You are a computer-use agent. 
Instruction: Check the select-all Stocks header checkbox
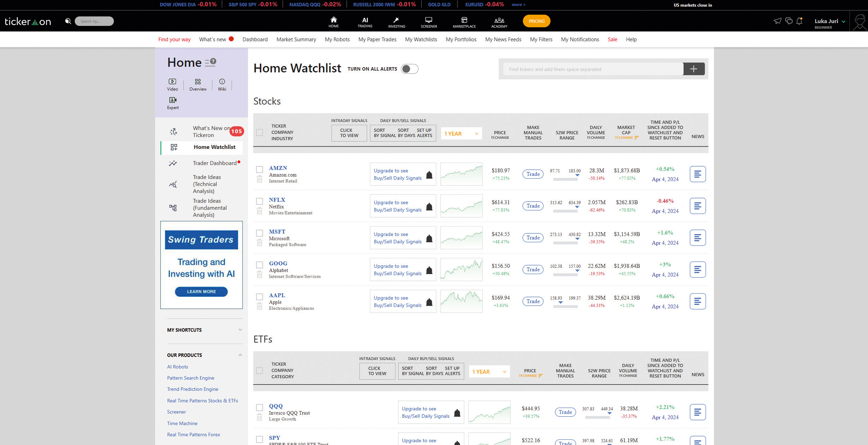point(259,133)
